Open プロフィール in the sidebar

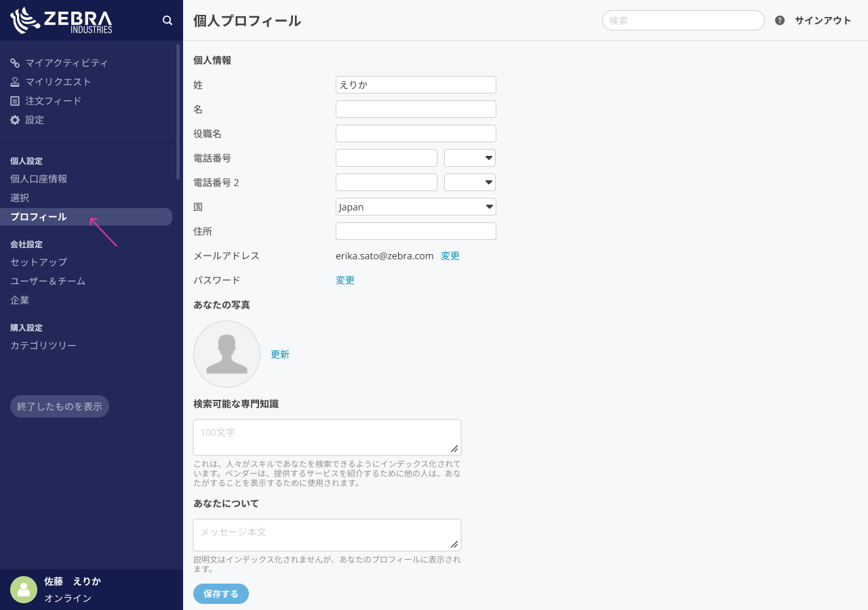(x=39, y=217)
